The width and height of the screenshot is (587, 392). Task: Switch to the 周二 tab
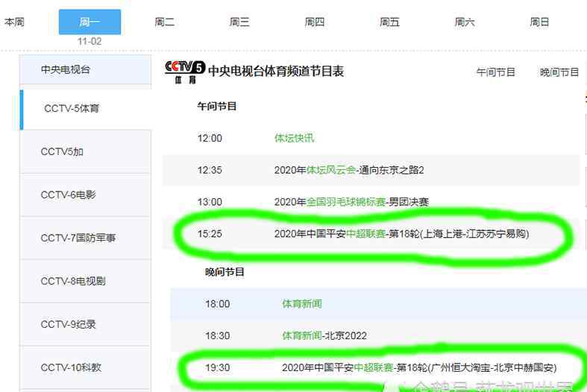(165, 22)
